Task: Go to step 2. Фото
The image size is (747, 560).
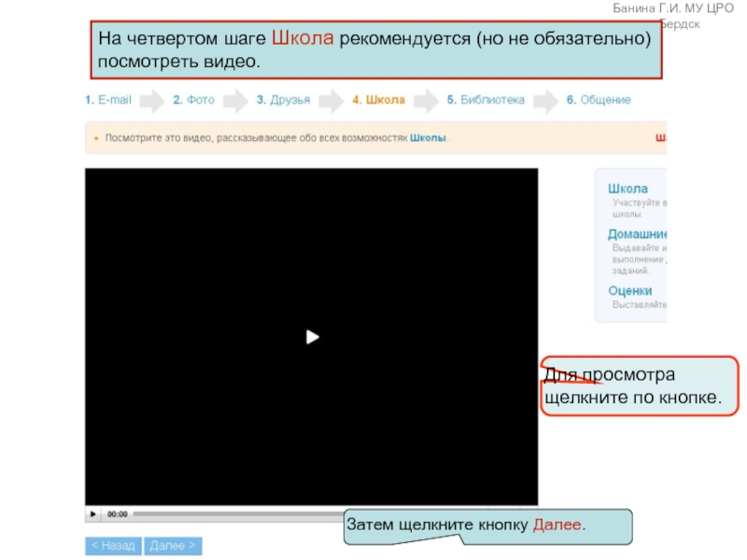Action: pos(193,100)
